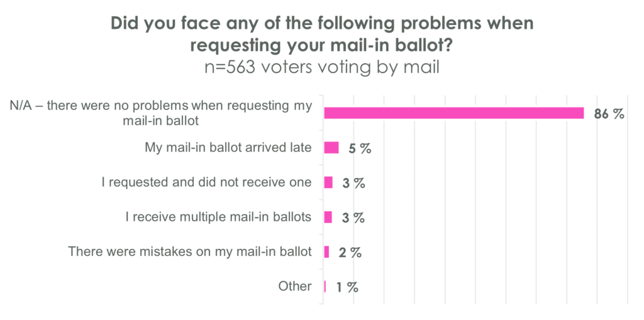Select "There were mistakes on my mail-in ballot" label

(x=190, y=251)
